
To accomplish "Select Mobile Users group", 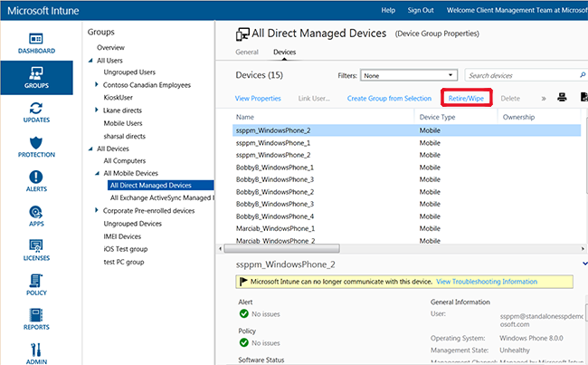I will point(123,123).
